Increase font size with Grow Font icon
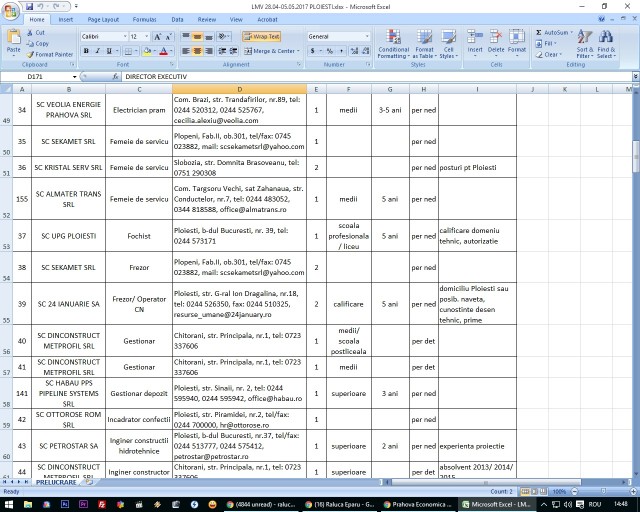 coord(158,37)
